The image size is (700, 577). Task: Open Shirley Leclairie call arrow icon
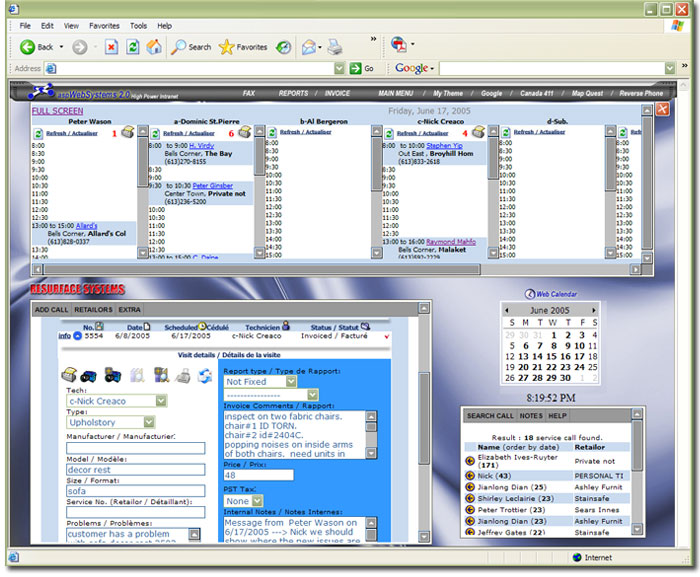(x=470, y=498)
